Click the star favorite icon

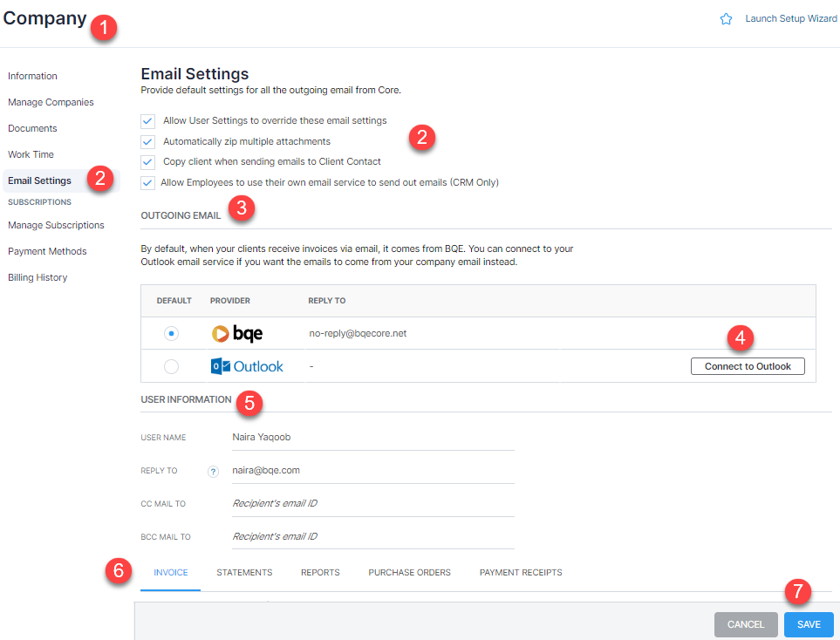pos(726,19)
